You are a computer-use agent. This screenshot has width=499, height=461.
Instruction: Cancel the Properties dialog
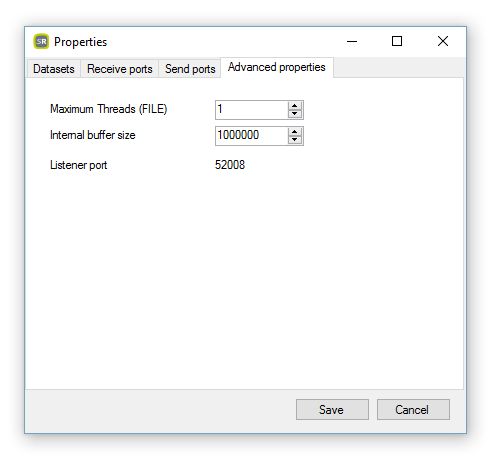[413, 409]
